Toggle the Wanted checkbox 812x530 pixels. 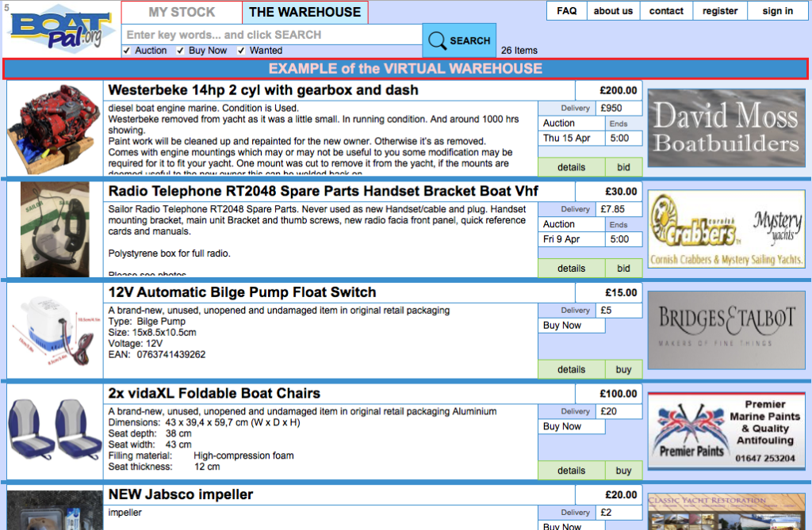point(241,51)
